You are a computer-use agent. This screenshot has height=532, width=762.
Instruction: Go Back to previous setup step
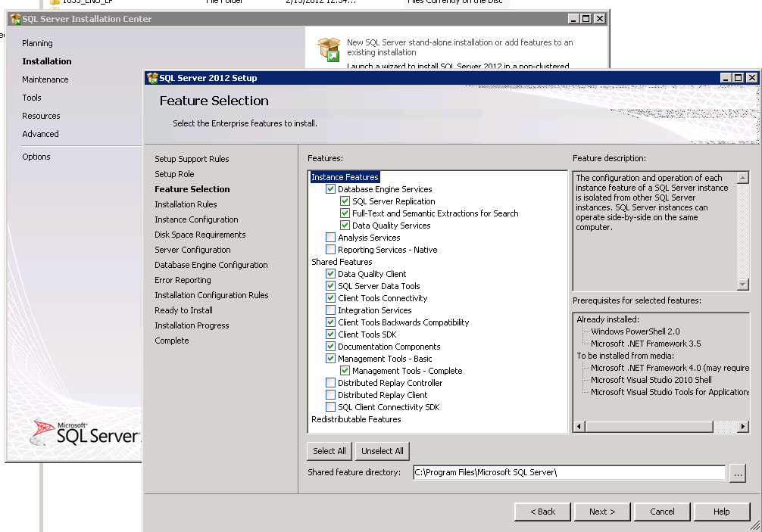[x=542, y=512]
